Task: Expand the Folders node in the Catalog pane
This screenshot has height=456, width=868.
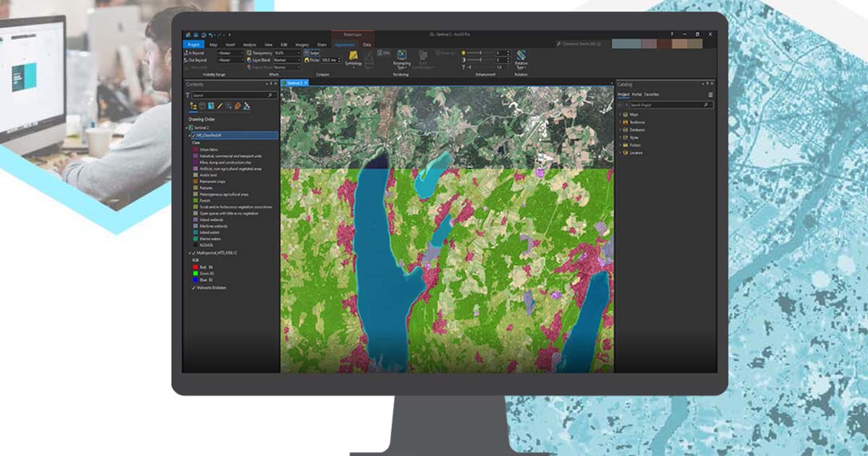Action: coord(621,145)
